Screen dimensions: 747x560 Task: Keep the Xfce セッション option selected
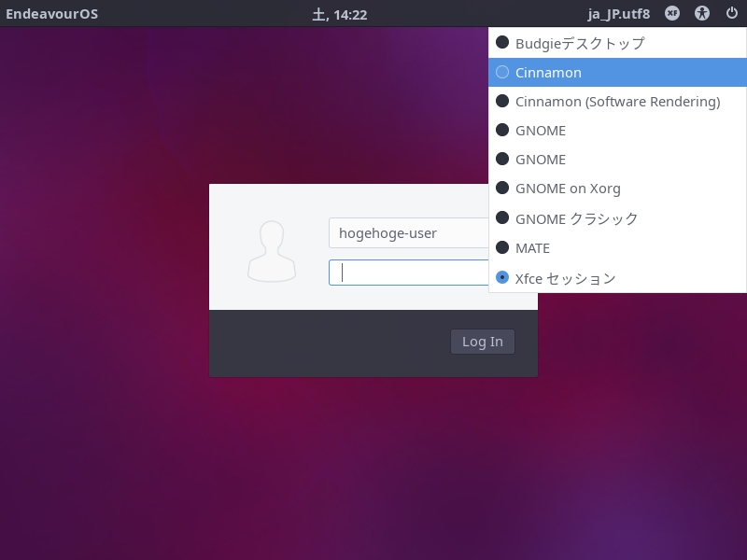click(x=617, y=278)
